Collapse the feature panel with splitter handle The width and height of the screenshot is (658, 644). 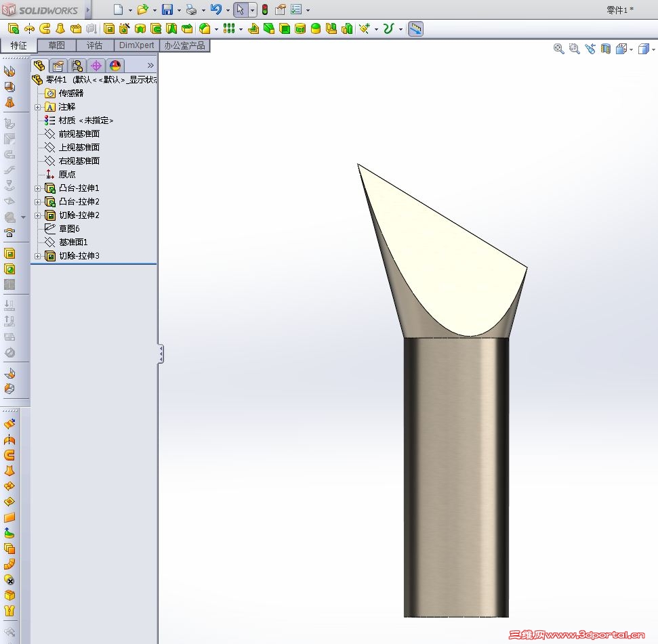161,354
